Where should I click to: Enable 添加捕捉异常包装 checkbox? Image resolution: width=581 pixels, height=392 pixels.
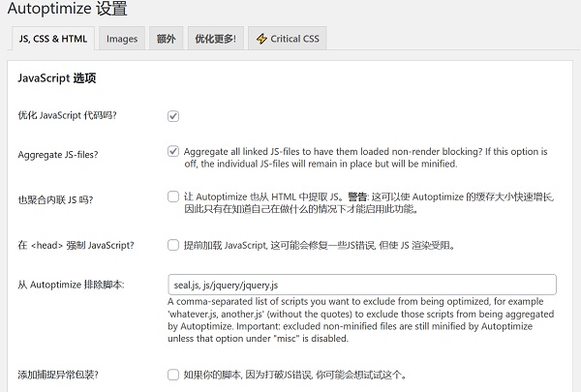173,375
